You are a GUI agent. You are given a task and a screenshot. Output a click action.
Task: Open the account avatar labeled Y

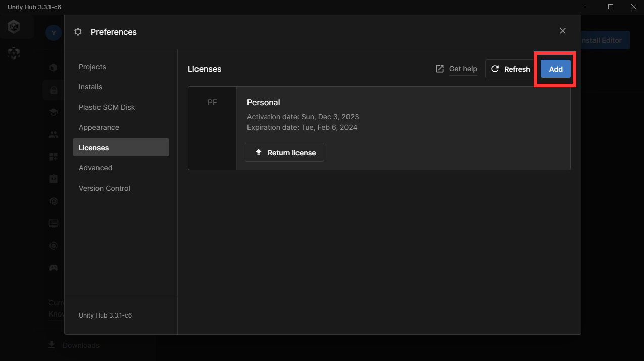53,33
